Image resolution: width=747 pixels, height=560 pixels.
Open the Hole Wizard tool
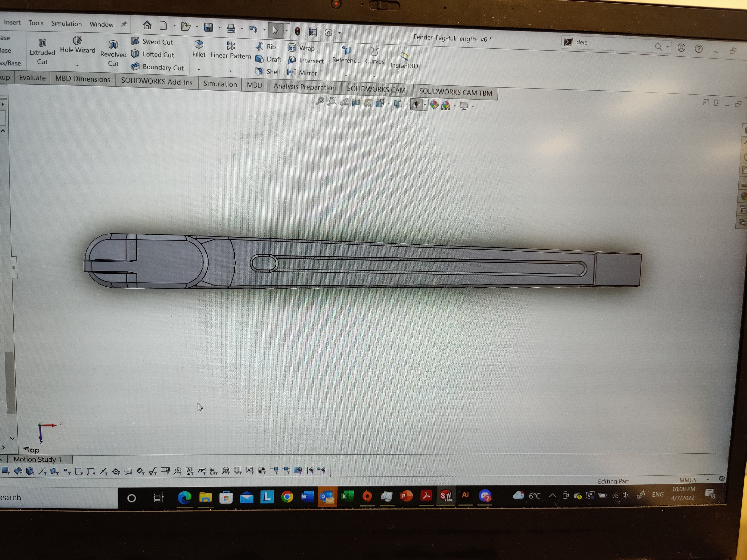coord(77,45)
